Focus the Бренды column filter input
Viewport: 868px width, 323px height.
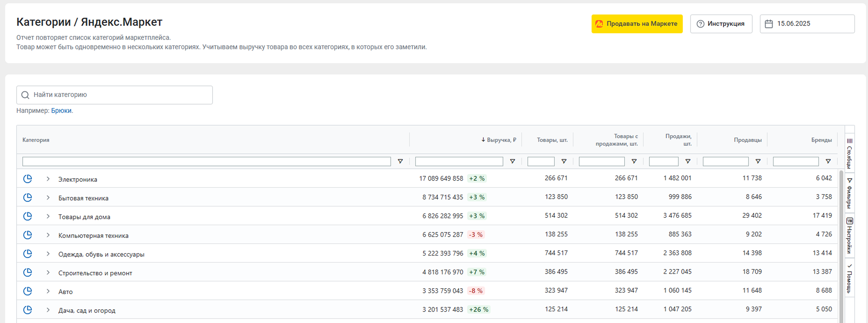[796, 161]
